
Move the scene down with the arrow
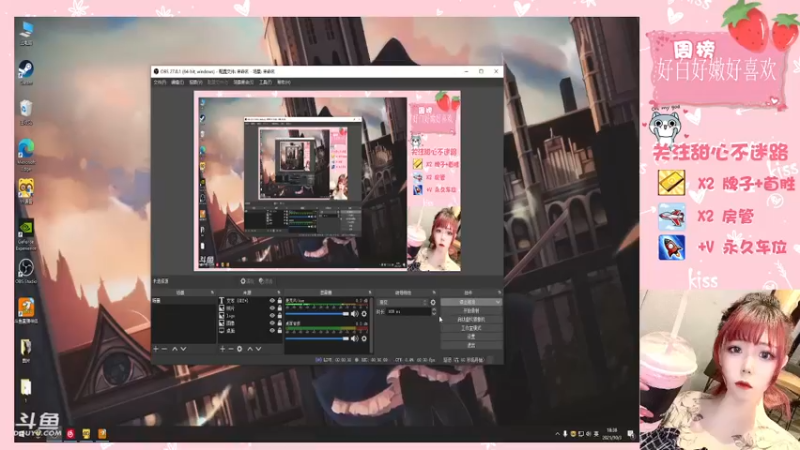(184, 349)
